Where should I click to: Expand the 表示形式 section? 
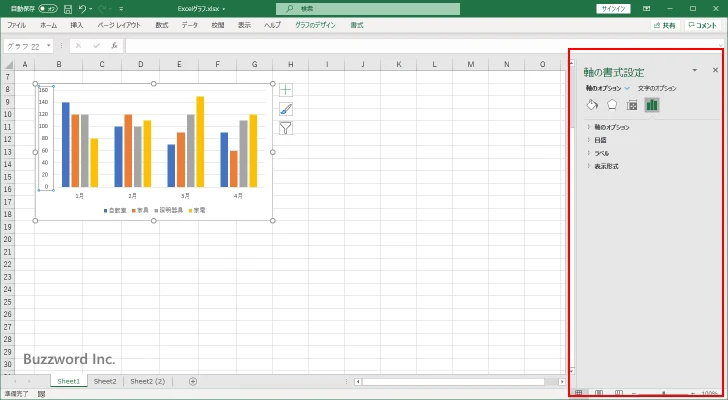(x=606, y=166)
